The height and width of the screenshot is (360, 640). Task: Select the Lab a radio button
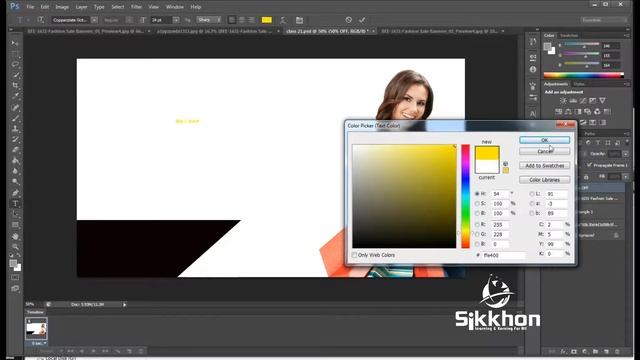pyautogui.click(x=531, y=204)
